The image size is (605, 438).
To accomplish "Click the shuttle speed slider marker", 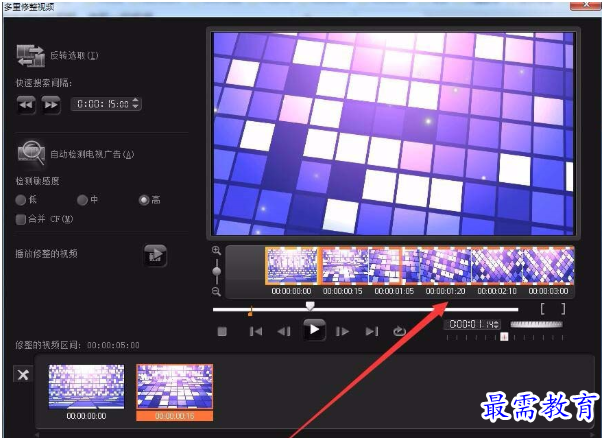I will click(504, 337).
